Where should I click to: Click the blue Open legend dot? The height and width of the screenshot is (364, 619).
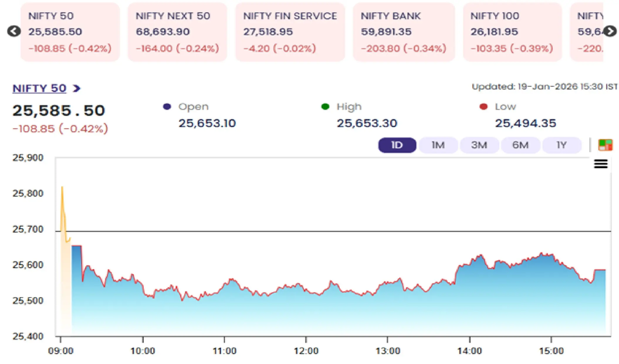click(167, 106)
